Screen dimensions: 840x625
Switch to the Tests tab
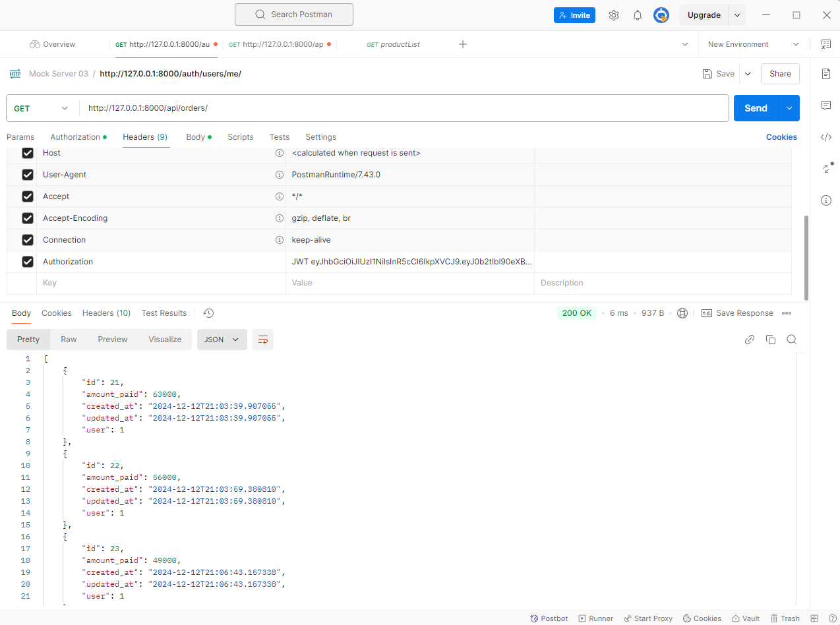pyautogui.click(x=280, y=137)
